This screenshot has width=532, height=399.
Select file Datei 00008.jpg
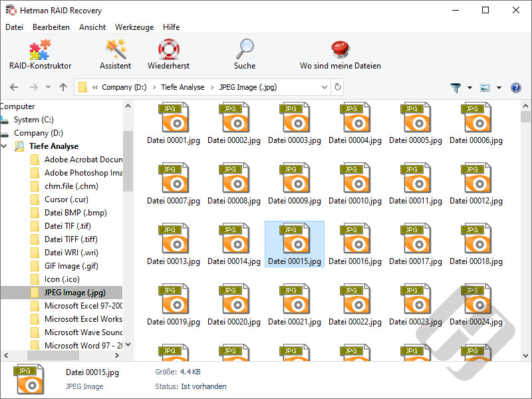pos(234,184)
